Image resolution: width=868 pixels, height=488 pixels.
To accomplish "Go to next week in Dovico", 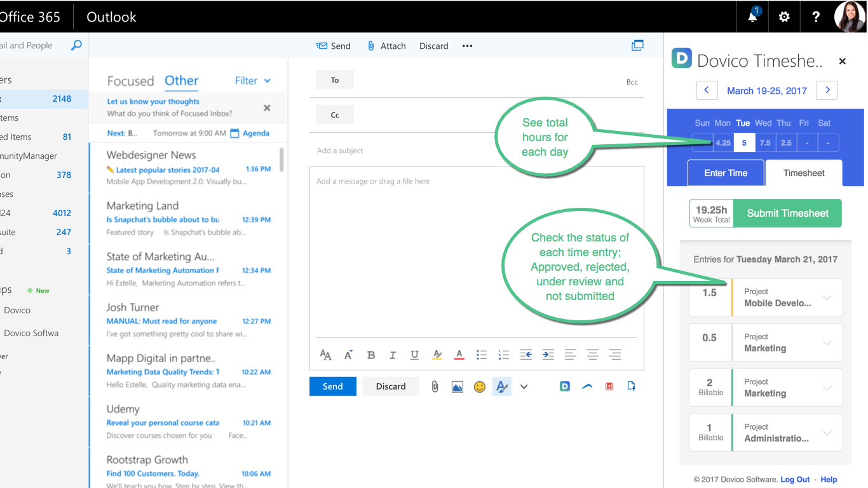I will (x=827, y=90).
